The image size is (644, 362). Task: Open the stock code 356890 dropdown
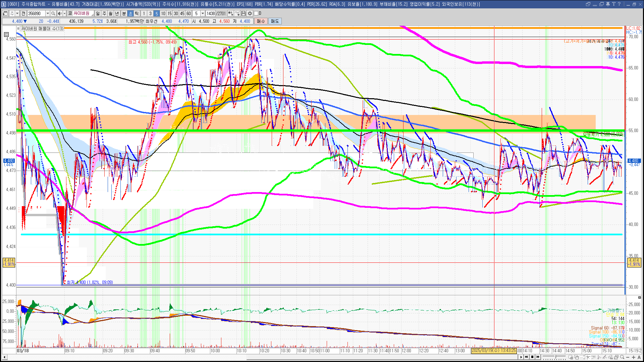(48, 13)
